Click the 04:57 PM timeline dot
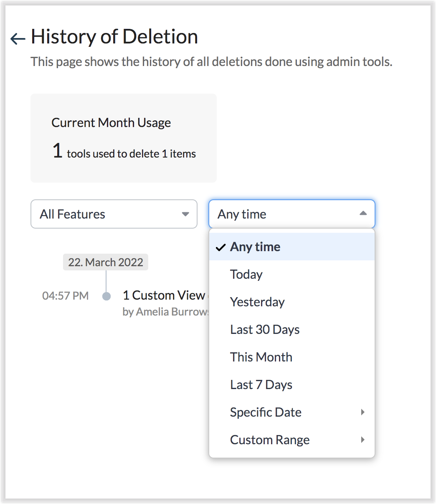Viewport: 436px width, 504px height. pos(106,296)
